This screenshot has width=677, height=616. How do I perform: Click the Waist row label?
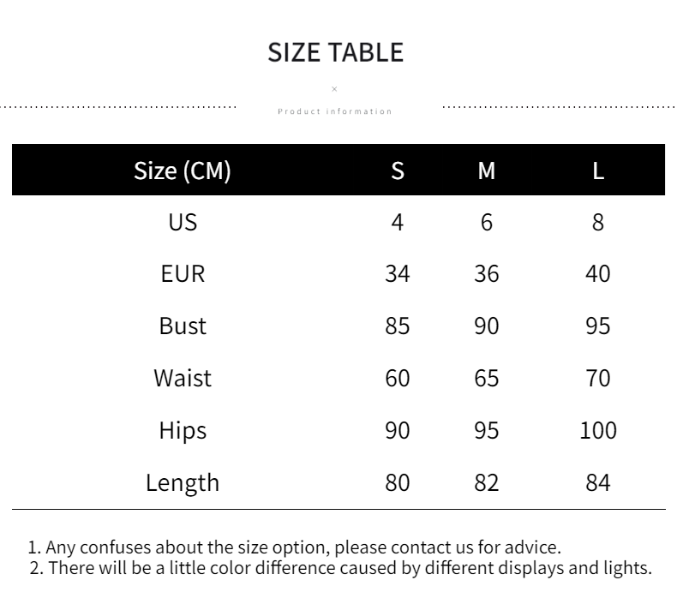(x=183, y=378)
